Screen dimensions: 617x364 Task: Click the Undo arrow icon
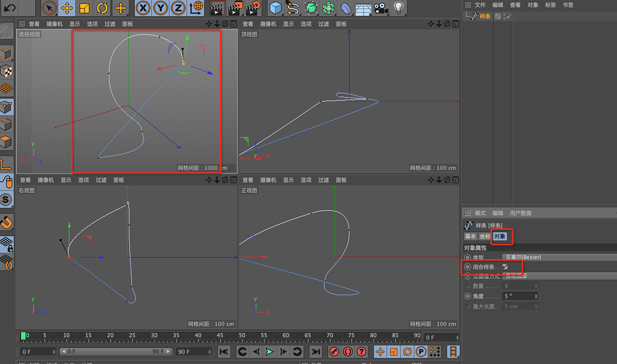[x=9, y=7]
